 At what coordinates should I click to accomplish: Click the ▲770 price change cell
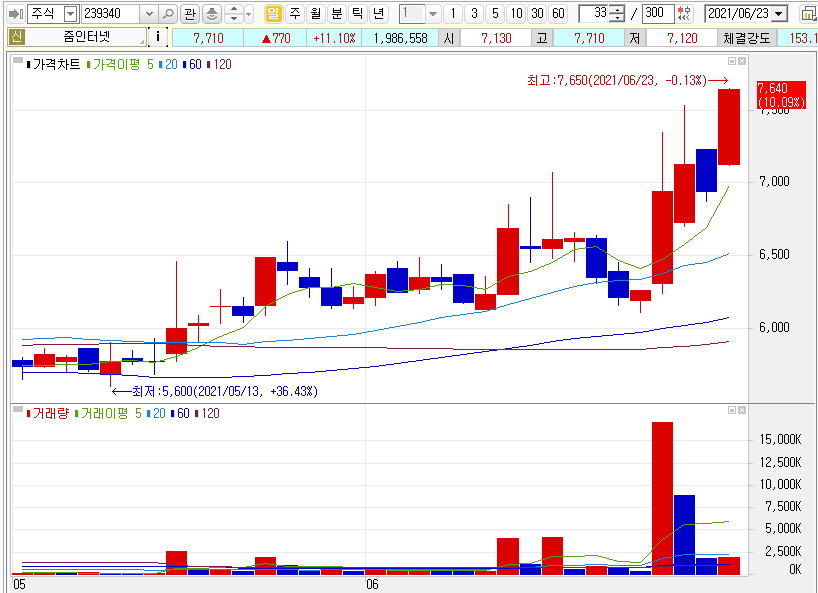click(275, 38)
